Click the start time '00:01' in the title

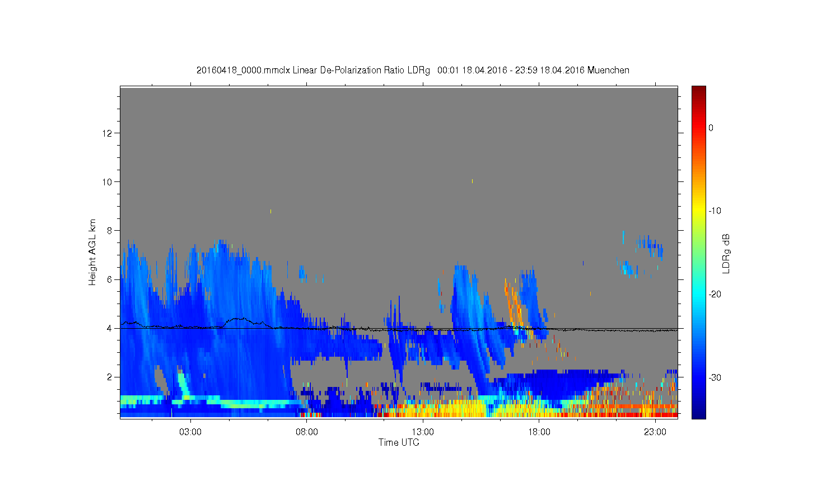coord(448,71)
